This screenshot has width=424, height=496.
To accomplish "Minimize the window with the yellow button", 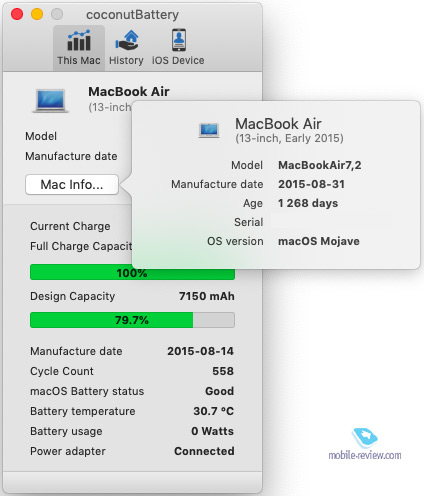I will click(x=37, y=14).
